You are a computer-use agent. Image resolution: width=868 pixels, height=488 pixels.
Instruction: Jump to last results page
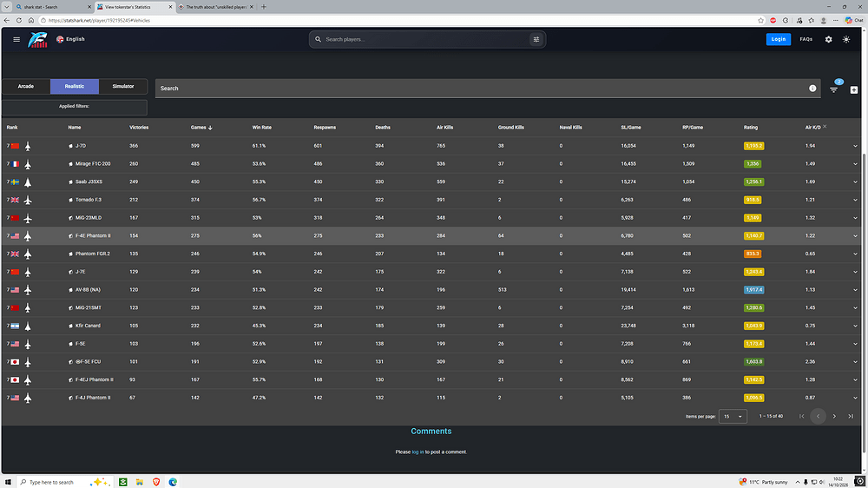coord(851,416)
